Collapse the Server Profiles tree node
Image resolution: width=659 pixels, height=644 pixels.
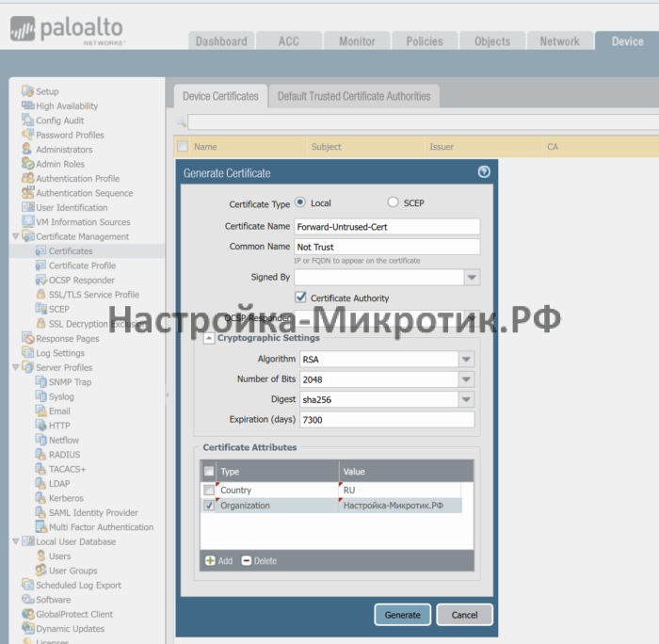16,367
